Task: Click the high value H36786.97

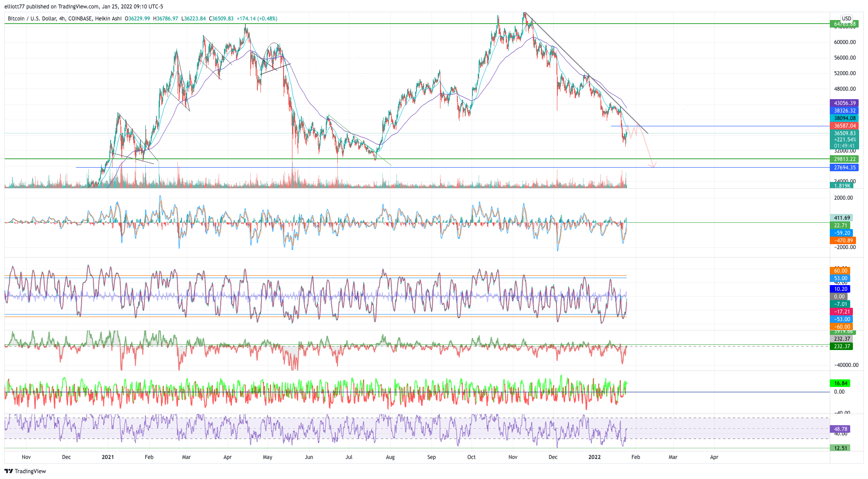Action: click(165, 19)
